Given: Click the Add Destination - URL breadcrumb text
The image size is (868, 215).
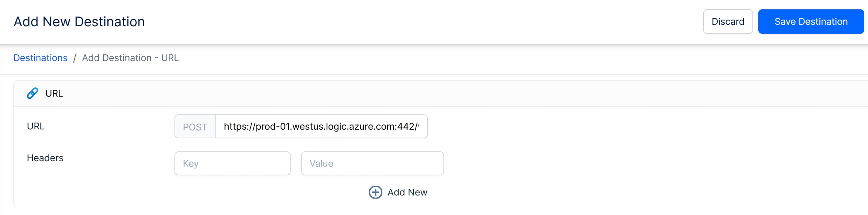Looking at the screenshot, I should point(130,58).
